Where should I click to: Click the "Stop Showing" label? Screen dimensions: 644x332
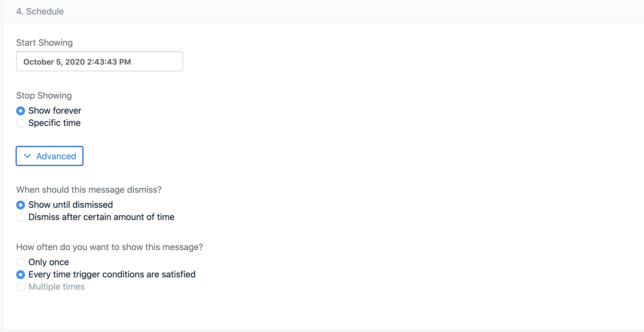pyautogui.click(x=44, y=95)
